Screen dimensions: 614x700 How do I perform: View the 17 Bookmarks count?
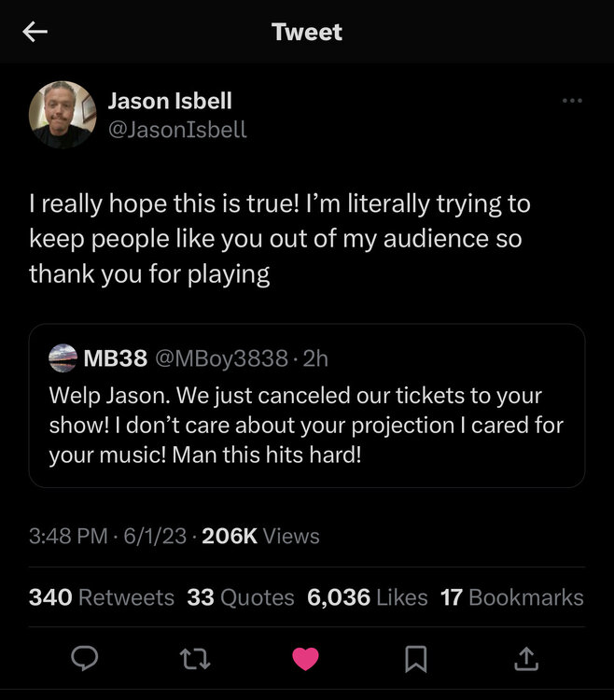click(x=511, y=597)
